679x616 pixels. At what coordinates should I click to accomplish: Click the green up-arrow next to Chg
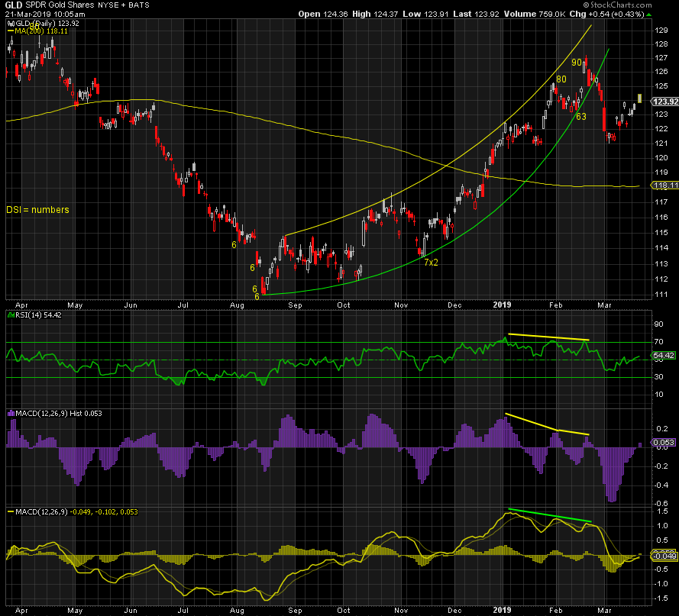[648, 14]
